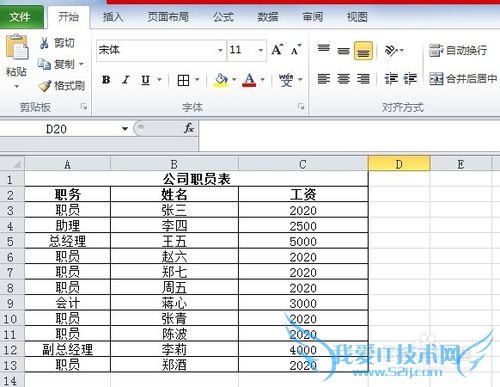
Task: Select all cells corner button
Action: tap(12, 164)
